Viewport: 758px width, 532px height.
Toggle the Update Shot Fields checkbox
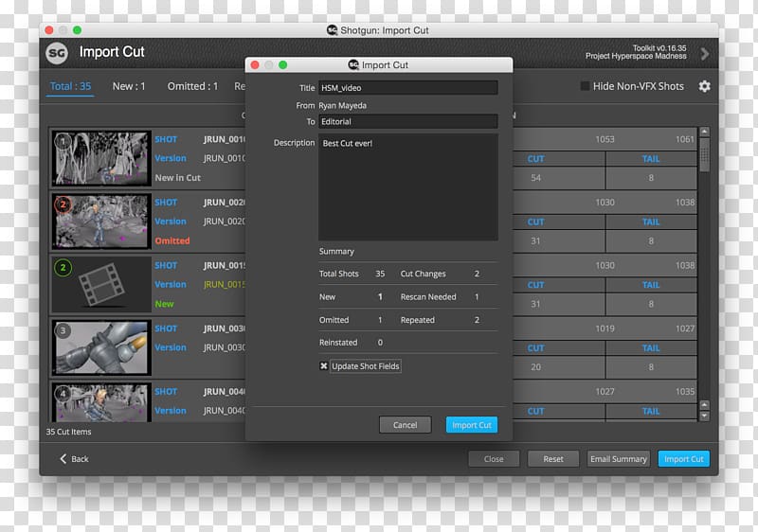point(324,366)
